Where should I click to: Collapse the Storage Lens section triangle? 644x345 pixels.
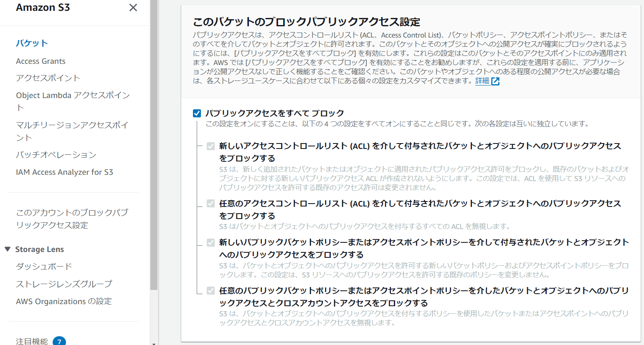[x=8, y=249]
